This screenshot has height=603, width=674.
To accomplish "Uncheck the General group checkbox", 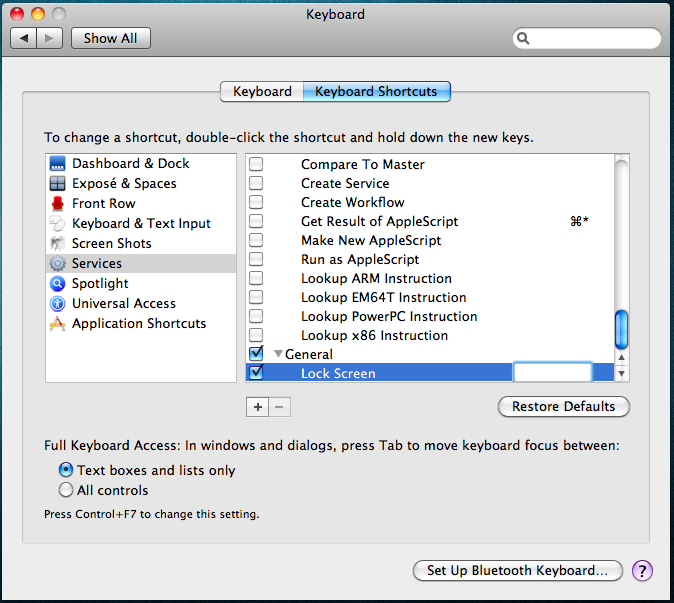I will [256, 353].
